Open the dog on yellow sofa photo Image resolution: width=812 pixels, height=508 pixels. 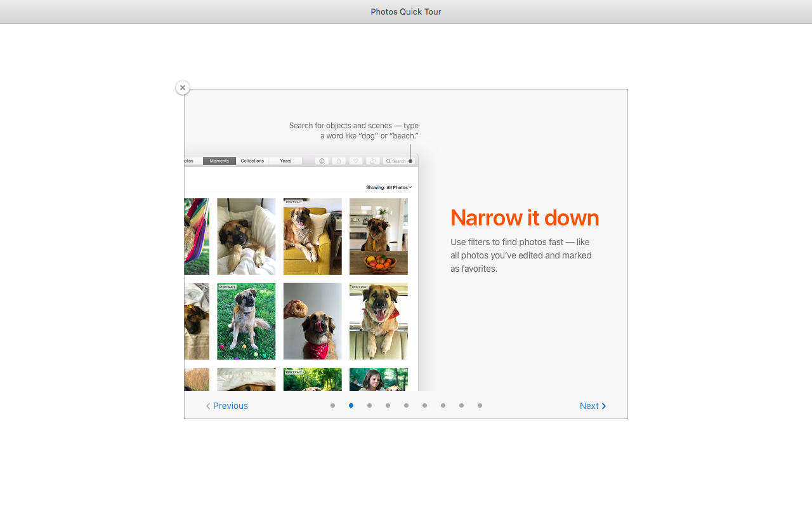[312, 236]
